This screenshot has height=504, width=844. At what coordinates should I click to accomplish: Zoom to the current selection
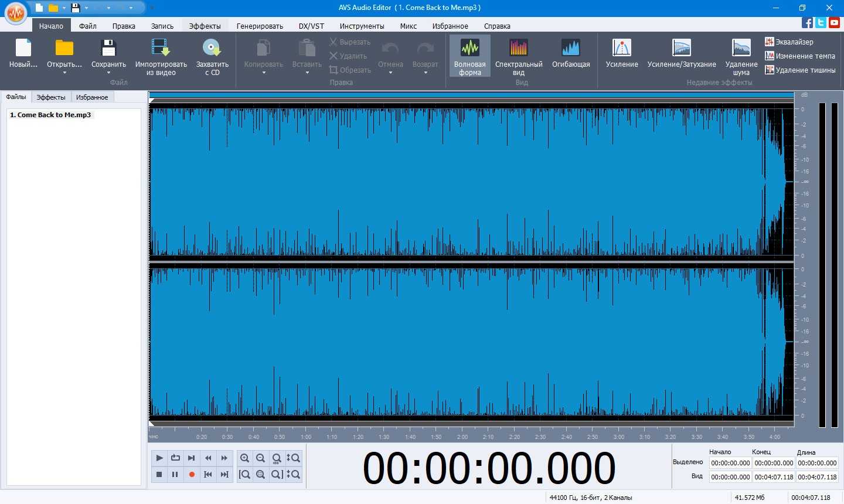tap(261, 474)
